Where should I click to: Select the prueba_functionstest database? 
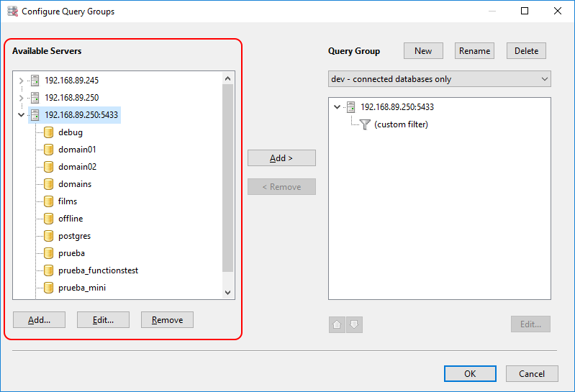pos(99,270)
